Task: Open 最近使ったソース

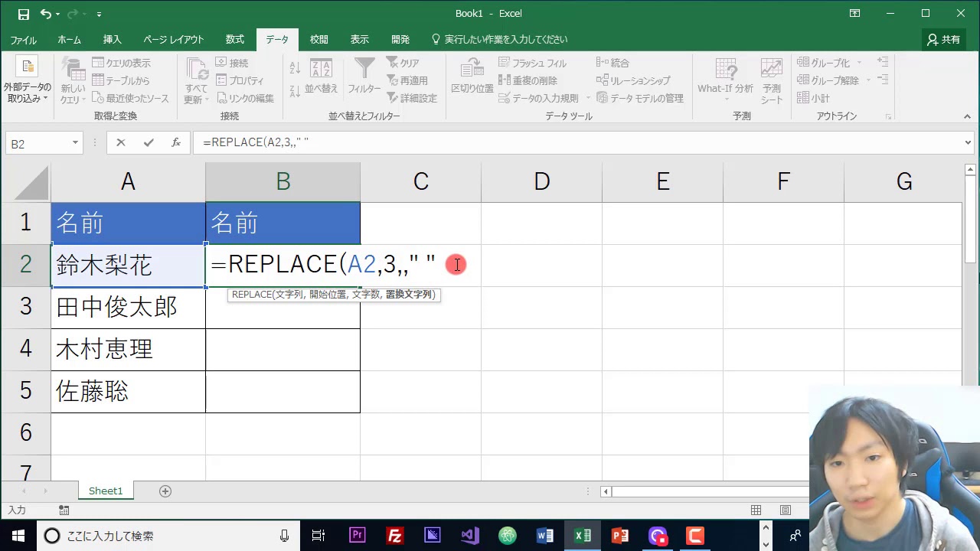Action: pos(130,98)
